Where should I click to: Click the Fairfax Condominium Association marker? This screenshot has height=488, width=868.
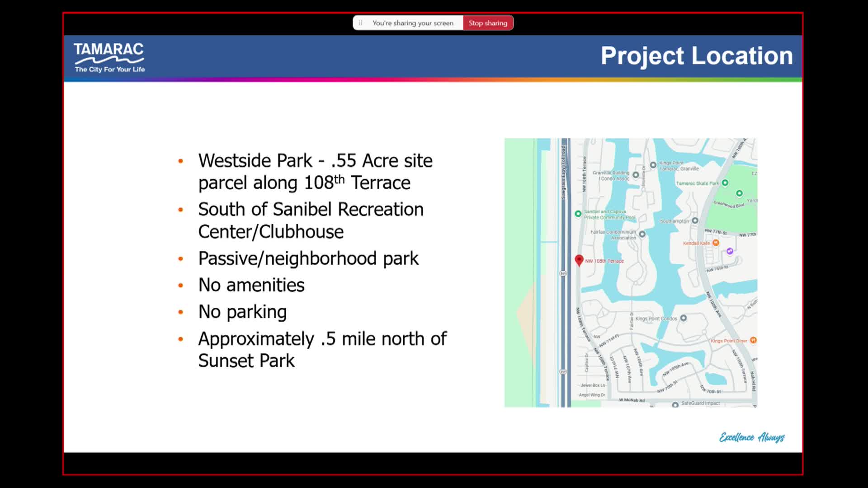(x=642, y=234)
